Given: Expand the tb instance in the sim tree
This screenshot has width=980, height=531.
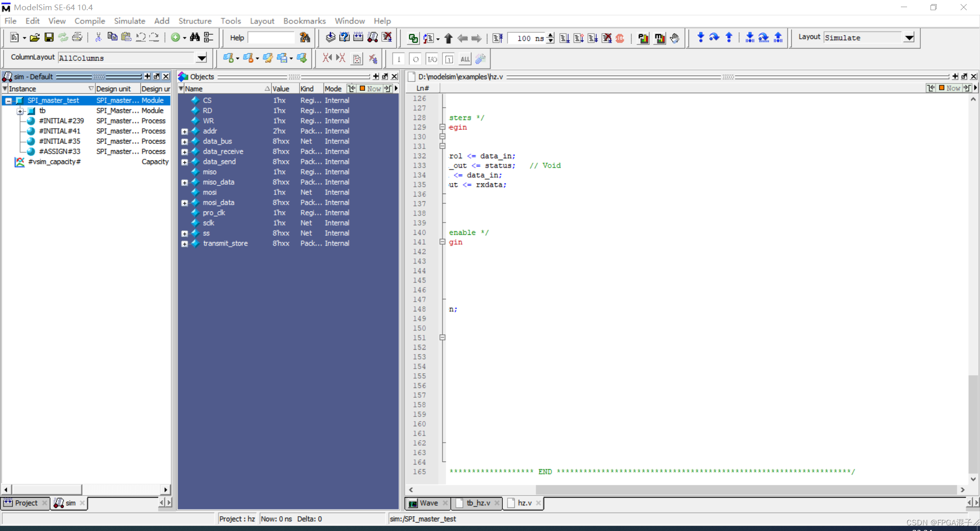Looking at the screenshot, I should click(x=20, y=111).
